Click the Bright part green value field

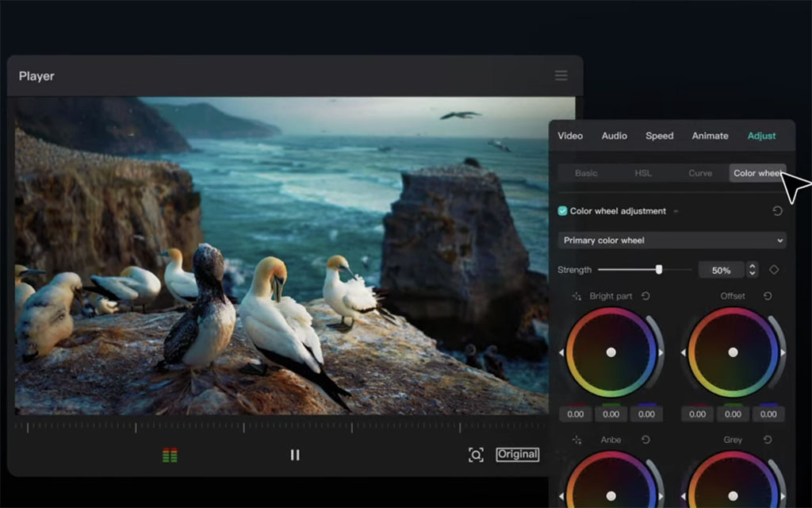pos(611,414)
